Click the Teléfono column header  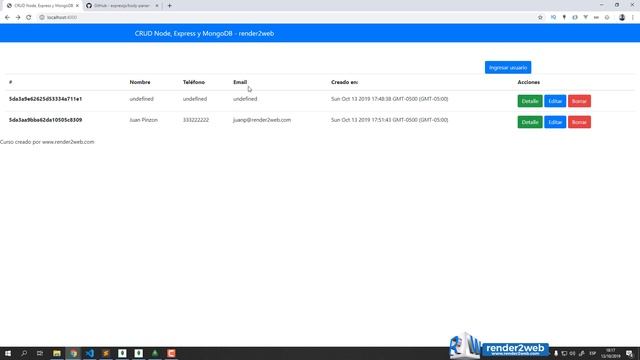point(194,82)
